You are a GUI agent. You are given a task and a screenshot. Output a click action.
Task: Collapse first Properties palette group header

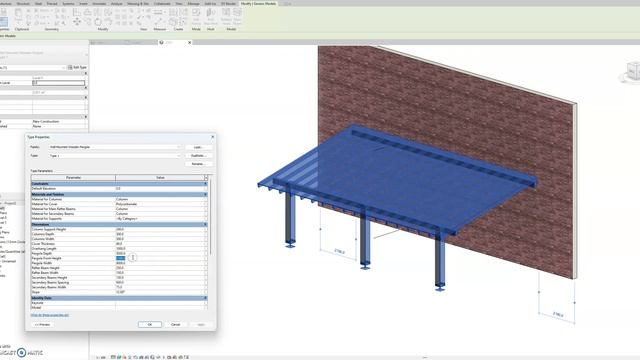pos(86,73)
